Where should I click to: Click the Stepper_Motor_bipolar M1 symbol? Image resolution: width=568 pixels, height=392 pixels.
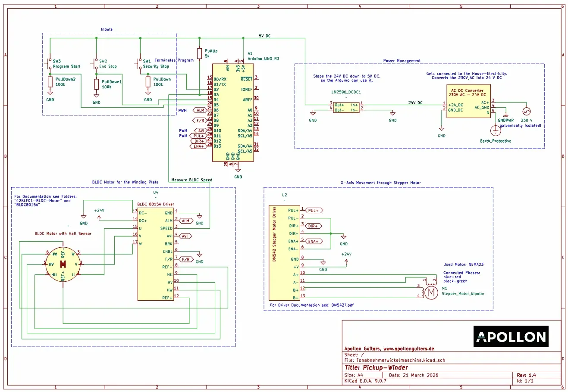(430, 292)
